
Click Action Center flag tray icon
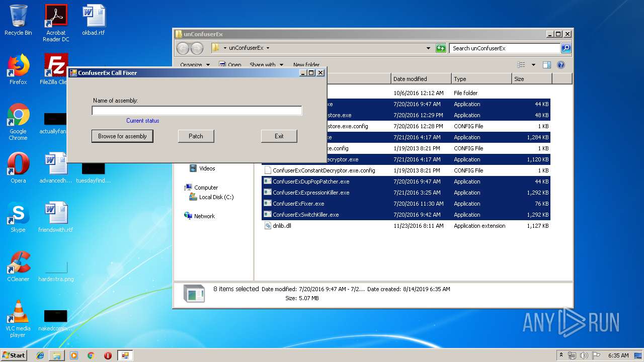[596, 355]
